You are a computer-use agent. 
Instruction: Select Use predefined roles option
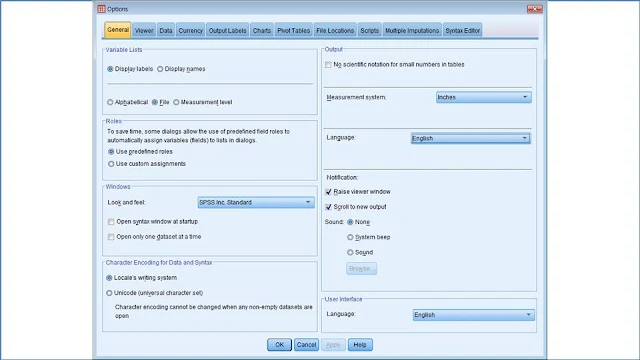coord(111,151)
